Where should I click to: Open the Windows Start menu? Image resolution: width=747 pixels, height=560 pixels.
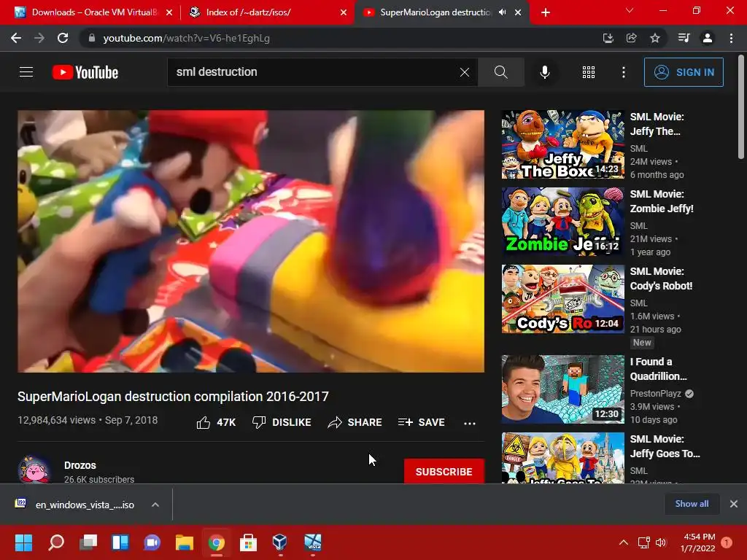point(23,542)
